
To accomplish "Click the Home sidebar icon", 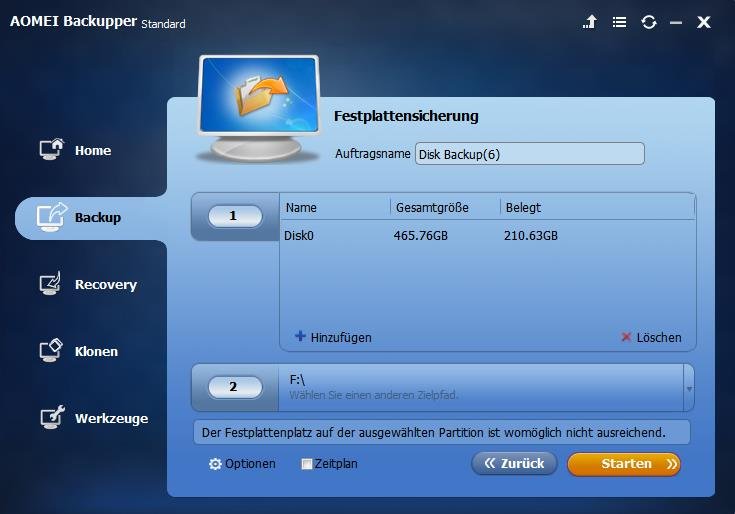I will [x=52, y=149].
